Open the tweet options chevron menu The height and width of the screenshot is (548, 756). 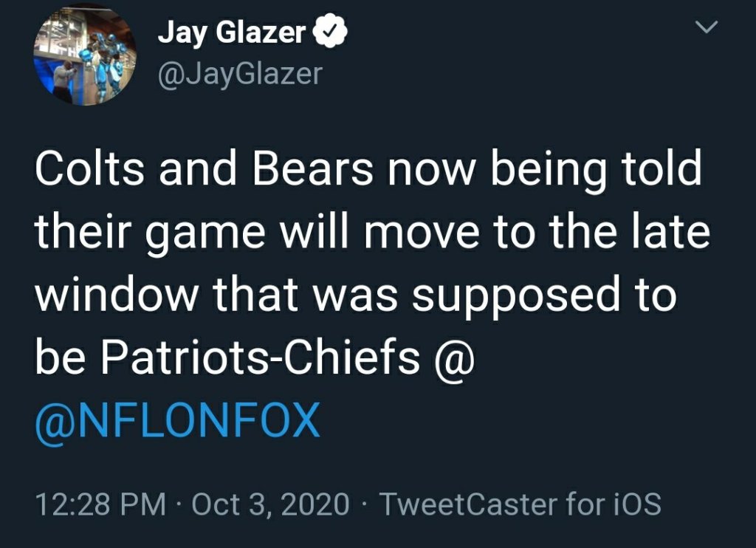[x=707, y=28]
